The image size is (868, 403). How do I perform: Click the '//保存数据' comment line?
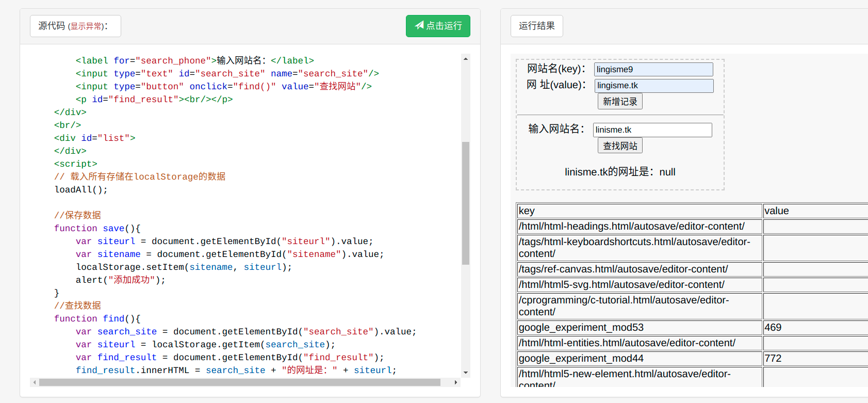point(78,215)
